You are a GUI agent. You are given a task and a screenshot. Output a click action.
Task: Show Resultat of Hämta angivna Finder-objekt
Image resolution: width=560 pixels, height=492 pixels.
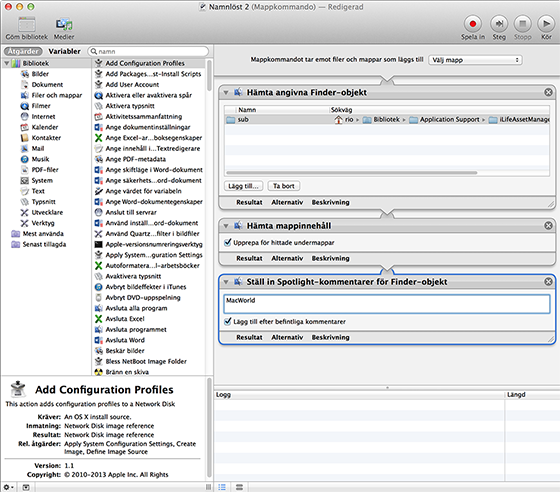(249, 202)
